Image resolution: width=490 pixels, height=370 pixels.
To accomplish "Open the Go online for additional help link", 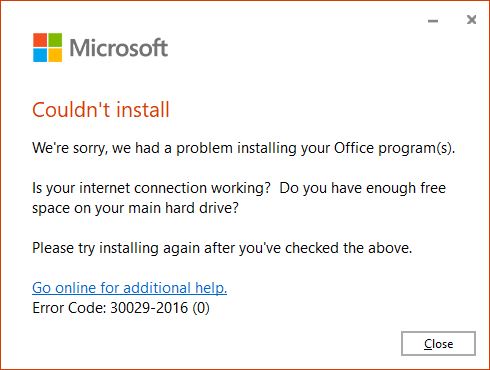I will tap(129, 288).
